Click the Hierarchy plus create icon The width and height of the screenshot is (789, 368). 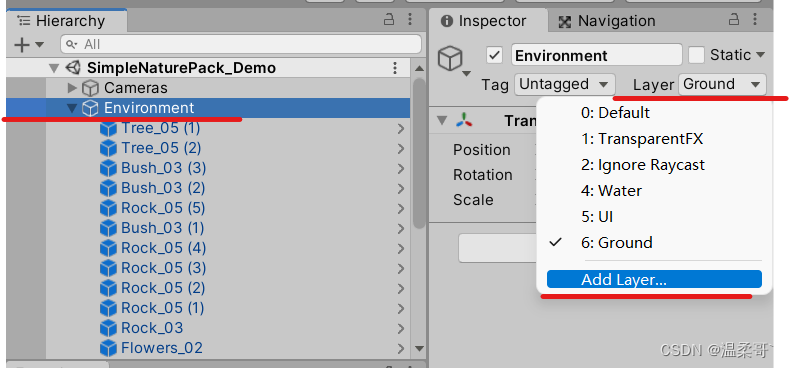coord(22,45)
